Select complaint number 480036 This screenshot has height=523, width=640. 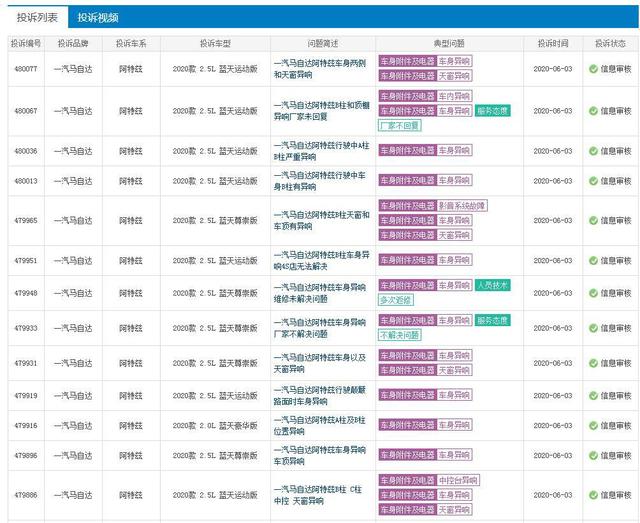click(26, 151)
